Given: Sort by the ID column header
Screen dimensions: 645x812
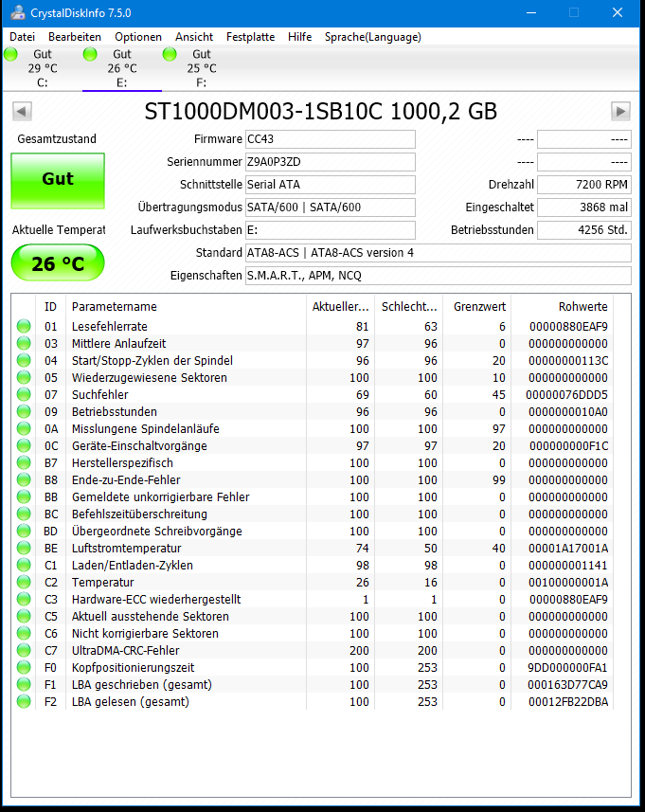Looking at the screenshot, I should (51, 307).
